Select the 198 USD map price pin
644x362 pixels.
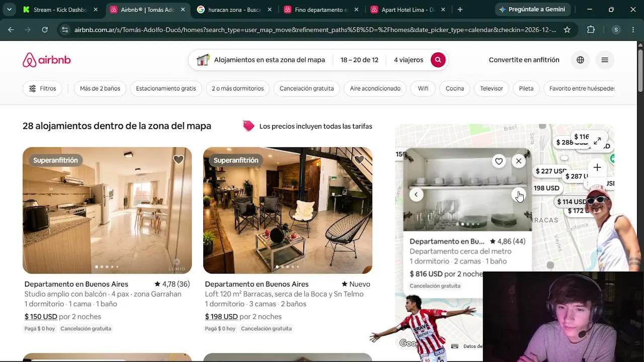coord(546,188)
